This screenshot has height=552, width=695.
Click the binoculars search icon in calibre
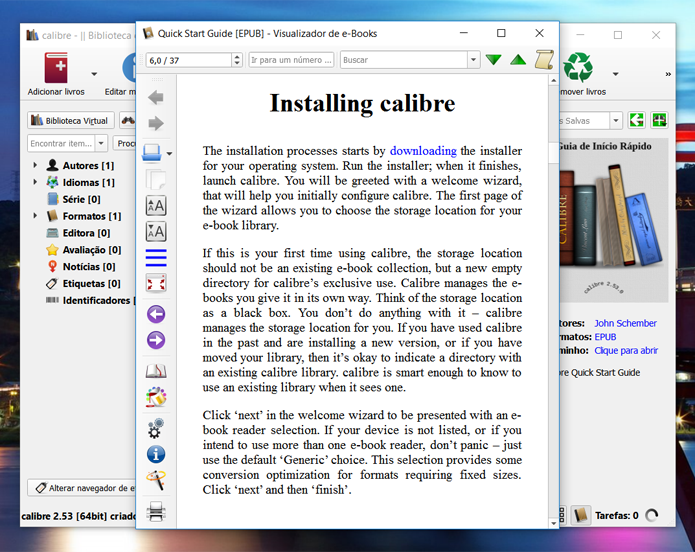[128, 120]
